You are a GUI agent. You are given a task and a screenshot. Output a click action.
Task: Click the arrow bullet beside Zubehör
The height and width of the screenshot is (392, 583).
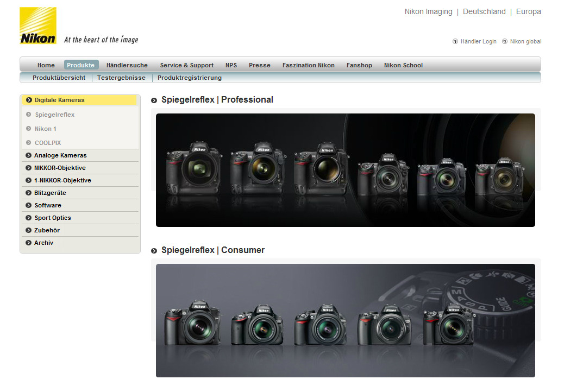pyautogui.click(x=28, y=230)
